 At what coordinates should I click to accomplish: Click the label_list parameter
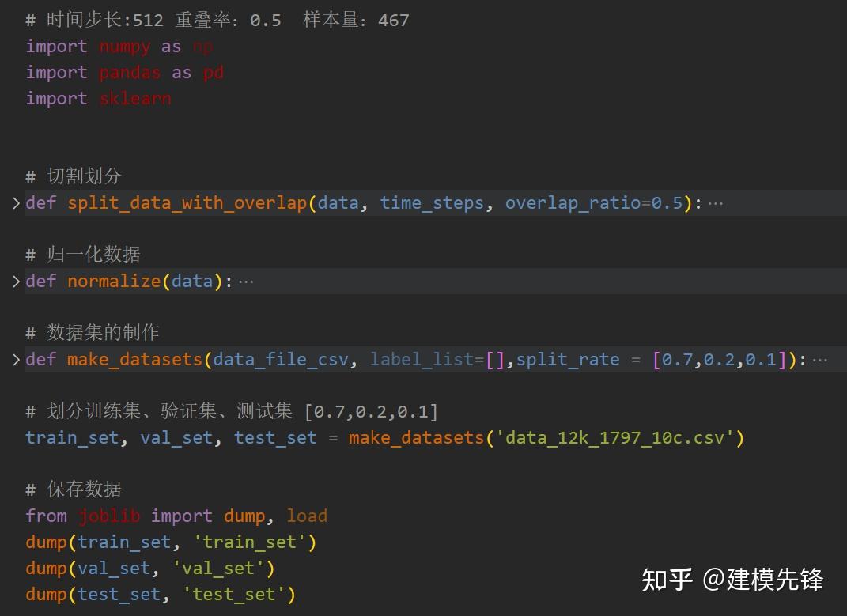coord(422,360)
